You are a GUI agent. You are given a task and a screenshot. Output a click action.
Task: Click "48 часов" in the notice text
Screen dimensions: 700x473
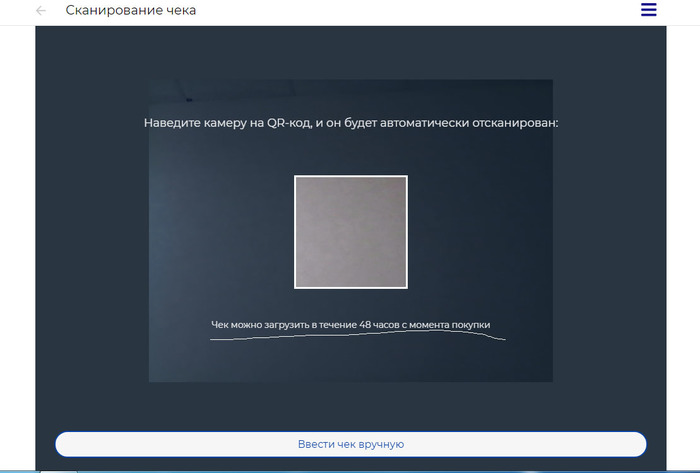pos(382,325)
